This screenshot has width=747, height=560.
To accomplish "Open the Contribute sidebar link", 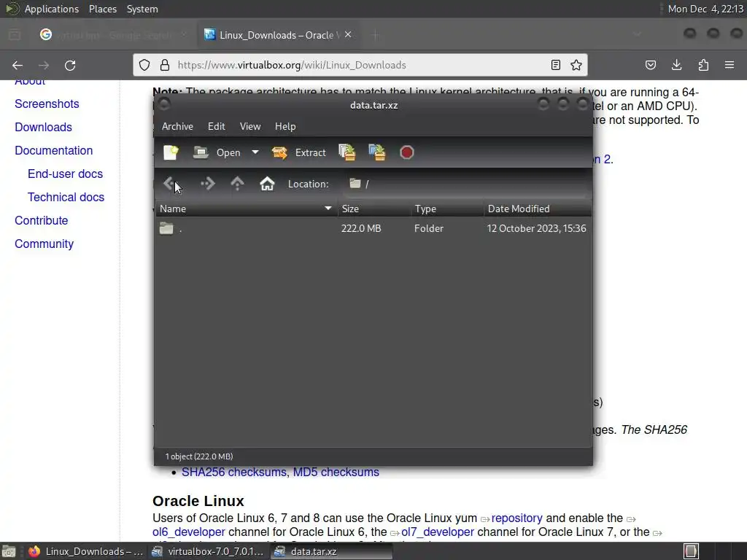I will [x=42, y=220].
